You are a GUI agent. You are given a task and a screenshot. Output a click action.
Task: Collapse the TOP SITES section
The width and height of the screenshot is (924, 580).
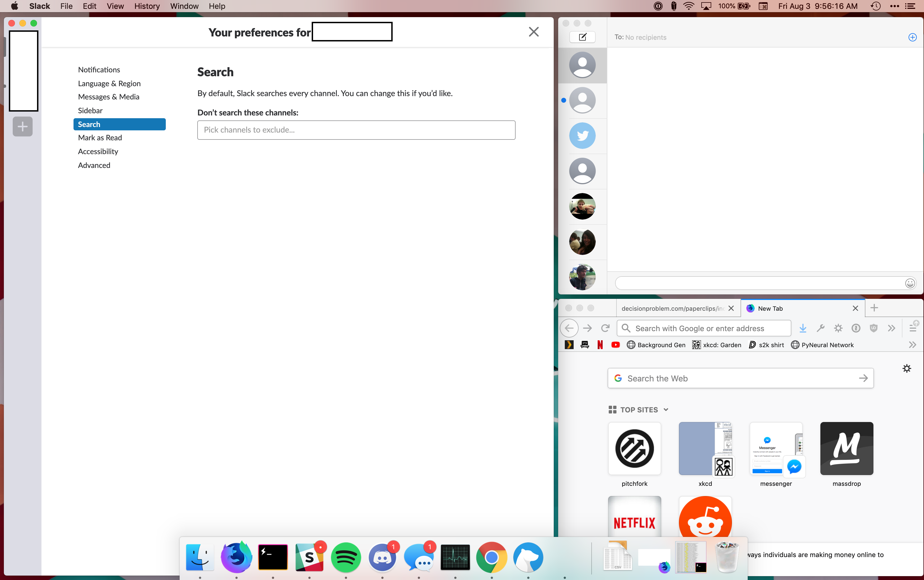pos(666,409)
